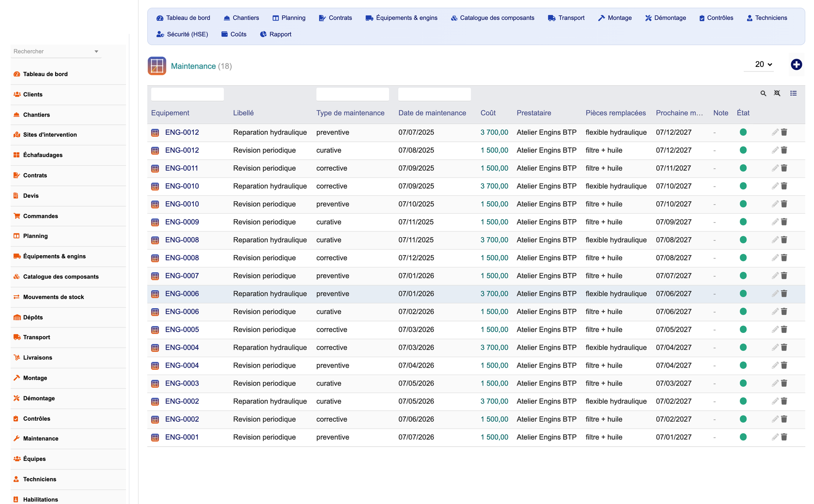Sort by the Coût column header
814x504 pixels.
(x=488, y=113)
